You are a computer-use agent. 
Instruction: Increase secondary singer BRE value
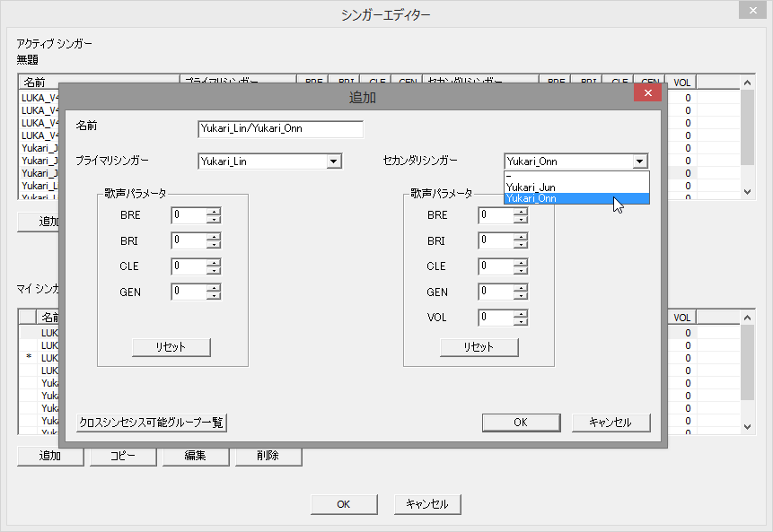pyautogui.click(x=521, y=212)
